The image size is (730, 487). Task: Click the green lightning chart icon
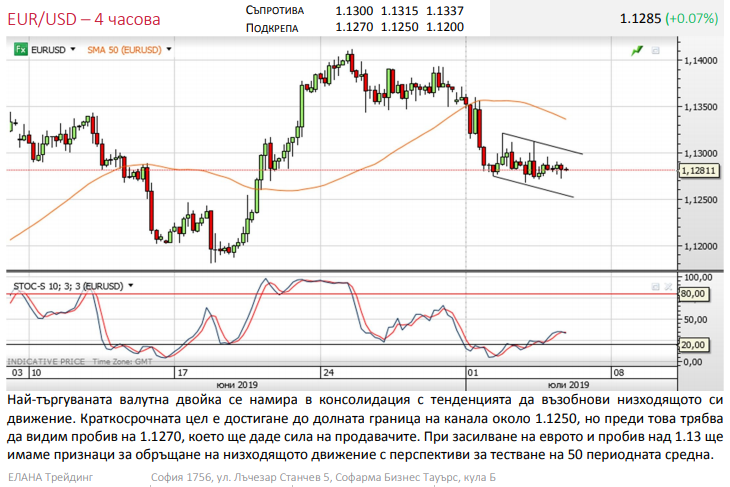coord(636,50)
